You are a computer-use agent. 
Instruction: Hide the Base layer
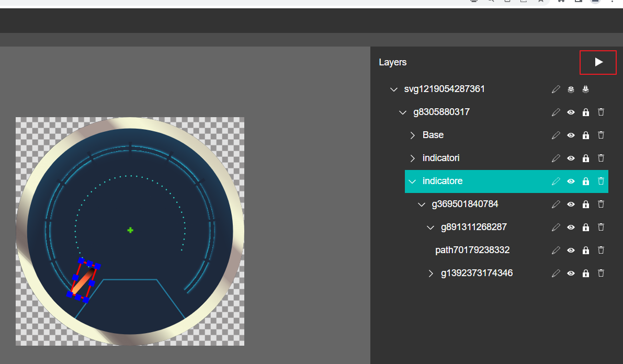point(571,135)
